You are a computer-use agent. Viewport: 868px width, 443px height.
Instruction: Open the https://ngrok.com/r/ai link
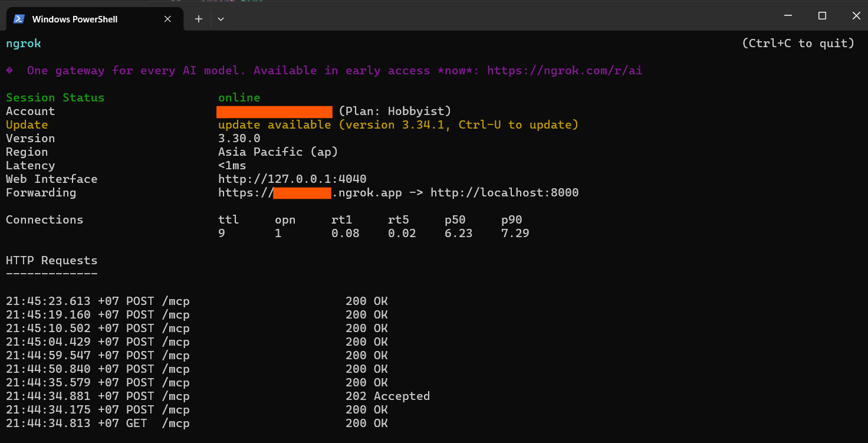564,71
